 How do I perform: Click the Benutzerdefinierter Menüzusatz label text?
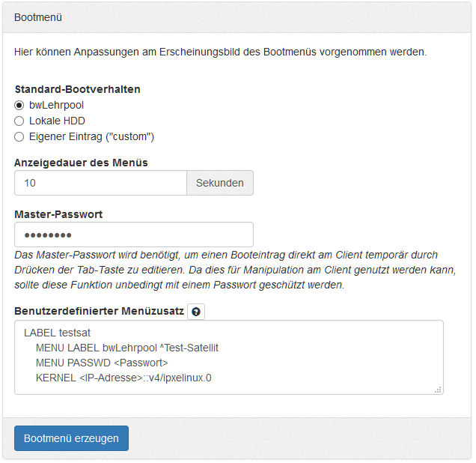99,311
